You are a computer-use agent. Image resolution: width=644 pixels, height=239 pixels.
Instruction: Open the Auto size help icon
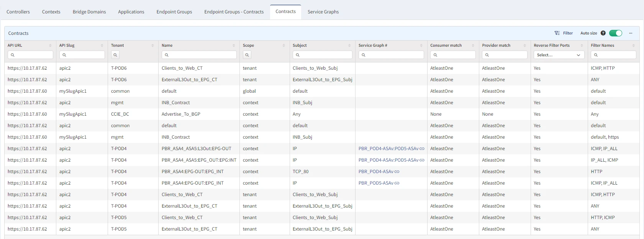(x=603, y=33)
